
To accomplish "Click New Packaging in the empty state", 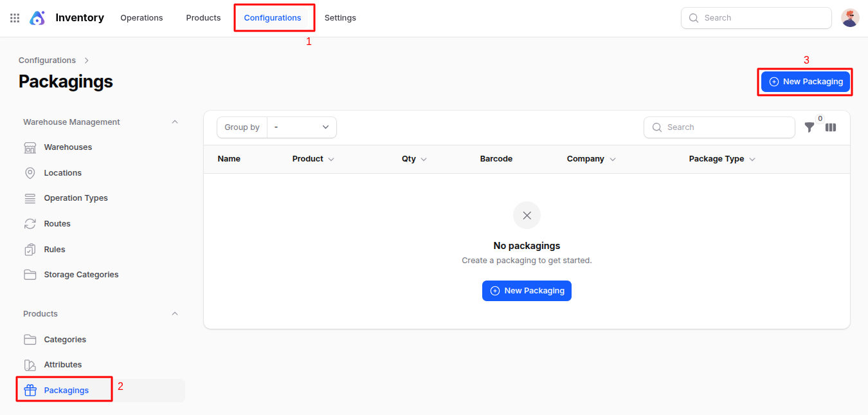I will [x=527, y=291].
